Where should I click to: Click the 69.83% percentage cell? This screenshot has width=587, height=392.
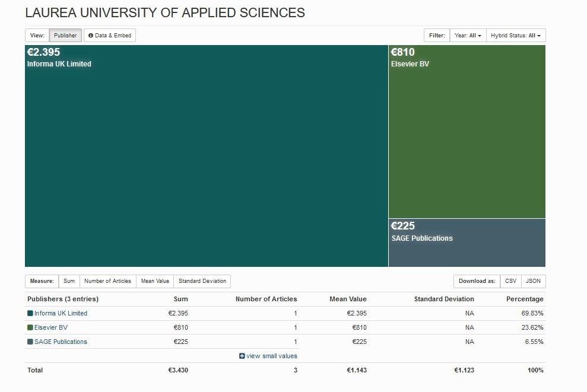(532, 314)
